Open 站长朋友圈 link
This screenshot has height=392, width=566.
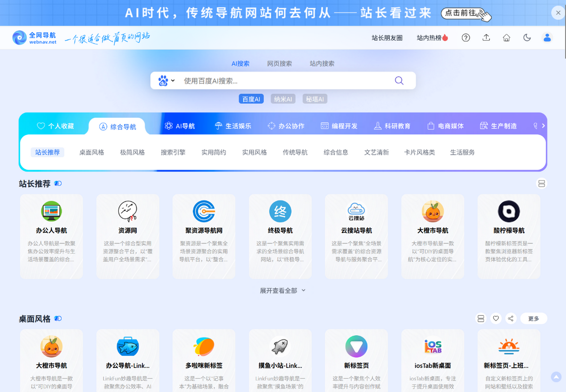[x=387, y=38]
